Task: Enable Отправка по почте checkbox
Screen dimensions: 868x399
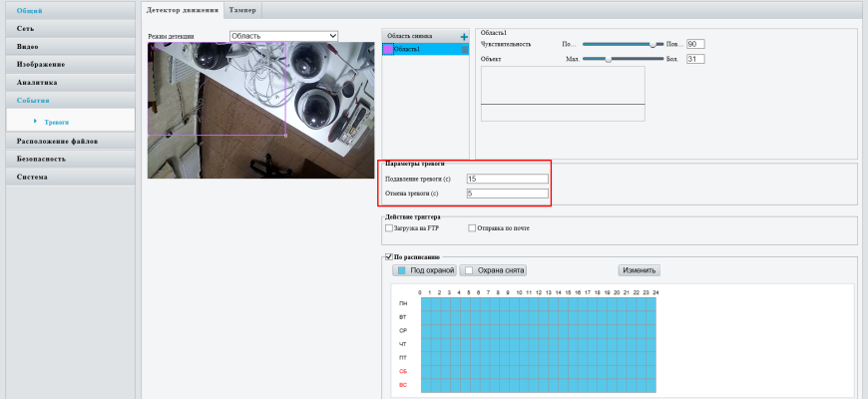Action: coord(472,228)
